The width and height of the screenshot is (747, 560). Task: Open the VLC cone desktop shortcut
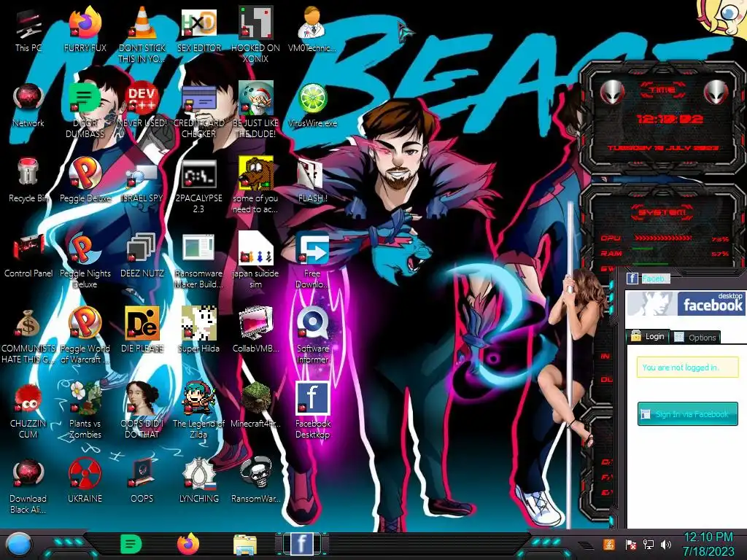[142, 35]
